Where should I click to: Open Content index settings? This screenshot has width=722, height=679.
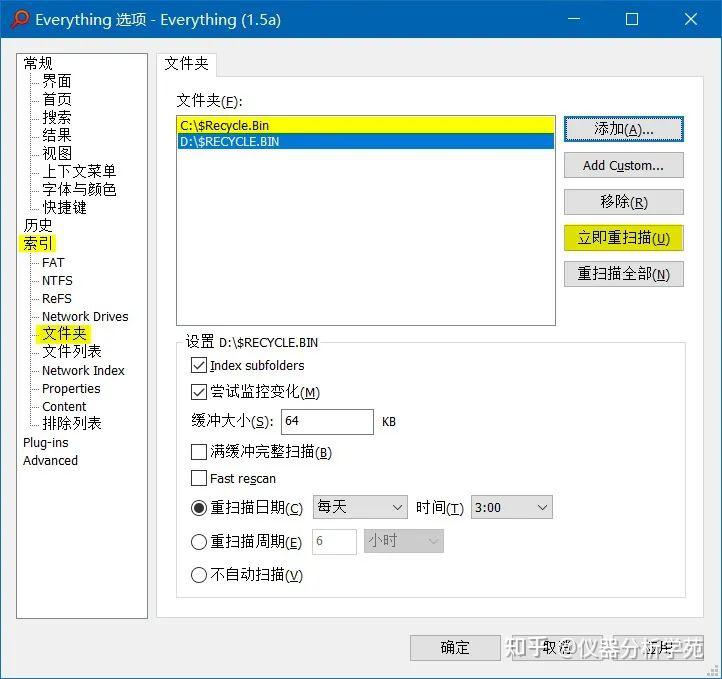(64, 406)
